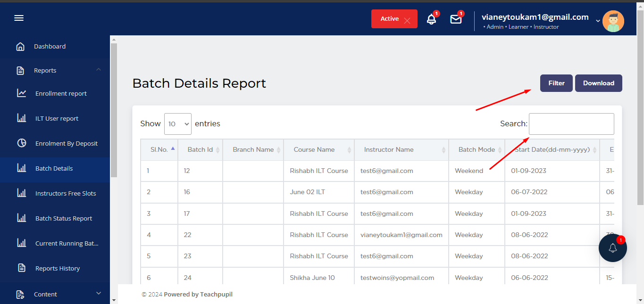Click the Download button
Image resolution: width=644 pixels, height=304 pixels.
click(598, 83)
